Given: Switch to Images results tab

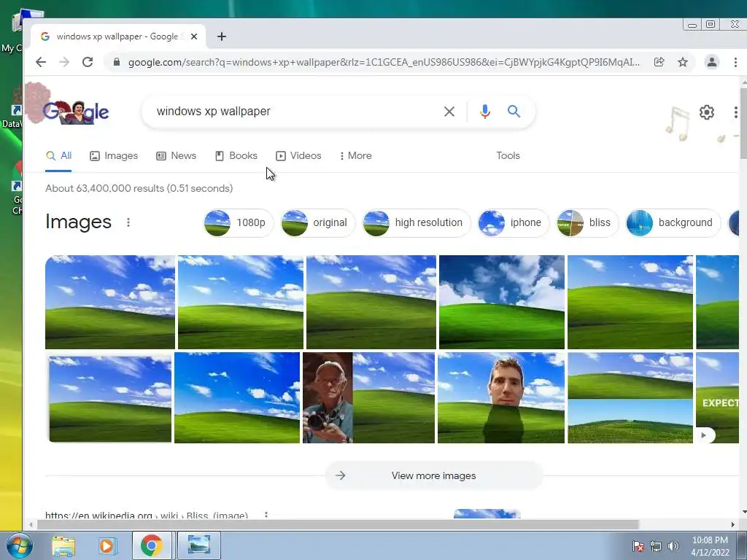Looking at the screenshot, I should [114, 156].
